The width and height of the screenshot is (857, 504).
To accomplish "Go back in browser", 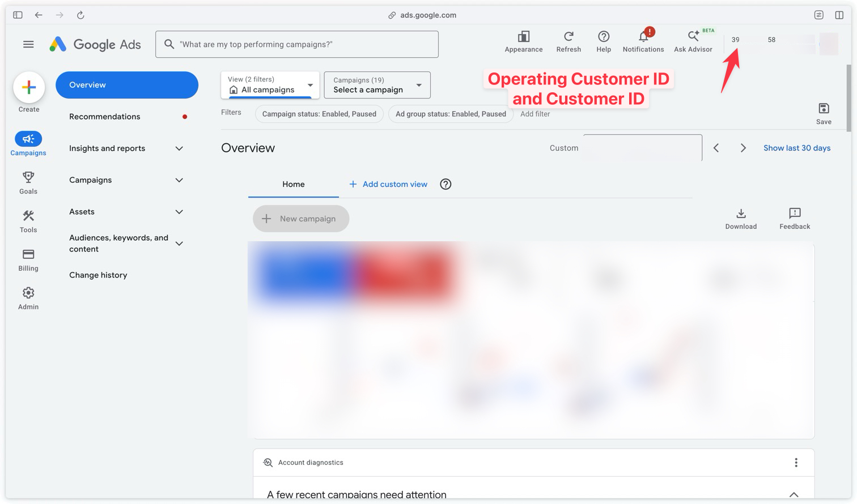I will [x=39, y=15].
